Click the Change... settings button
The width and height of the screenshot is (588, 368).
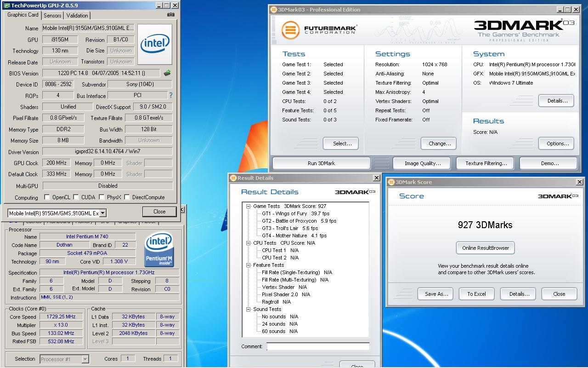click(439, 144)
